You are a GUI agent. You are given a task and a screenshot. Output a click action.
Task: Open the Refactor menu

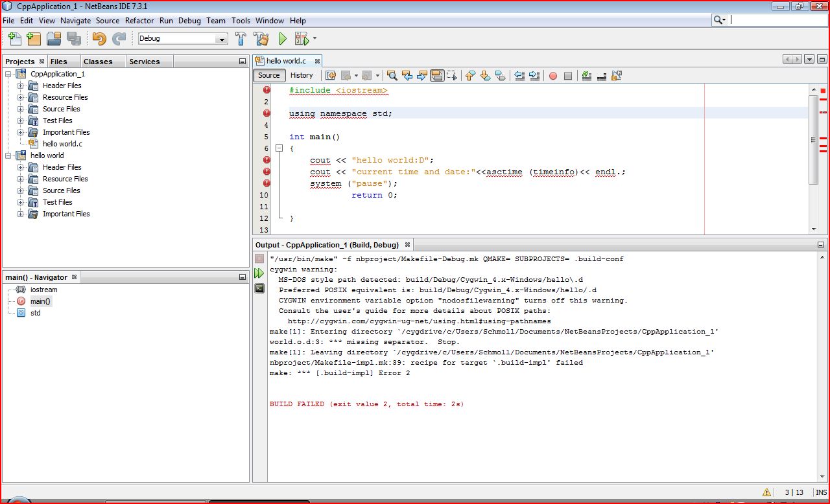[139, 21]
